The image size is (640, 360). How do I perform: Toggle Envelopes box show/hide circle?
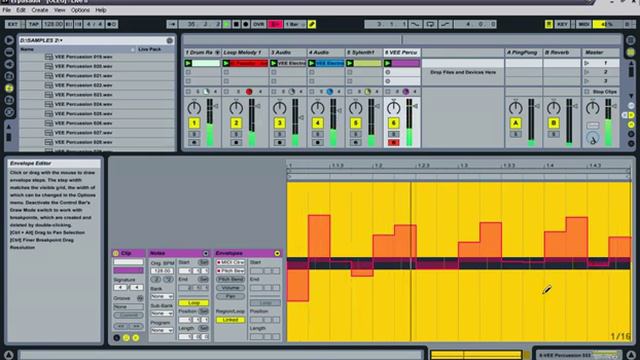click(277, 253)
